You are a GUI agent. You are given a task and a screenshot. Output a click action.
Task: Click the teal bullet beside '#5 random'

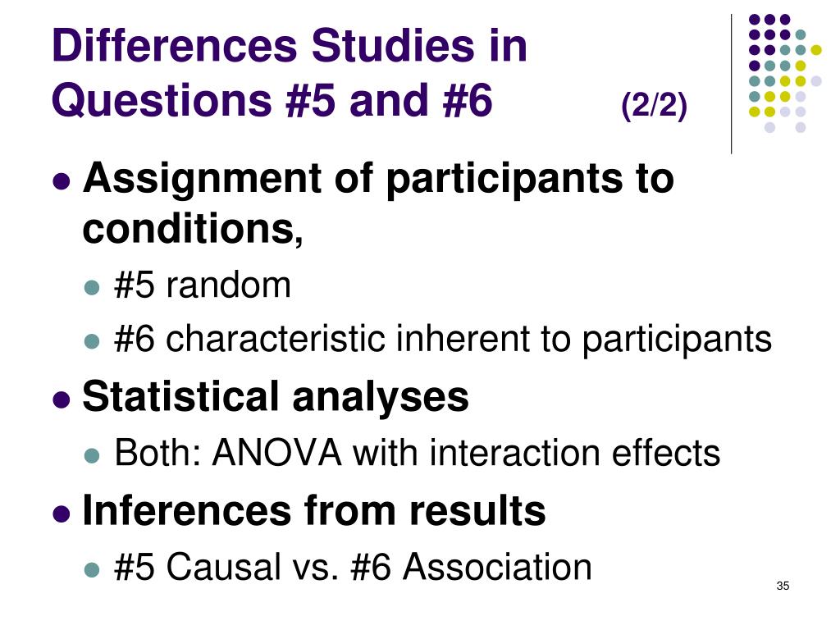pyautogui.click(x=92, y=287)
